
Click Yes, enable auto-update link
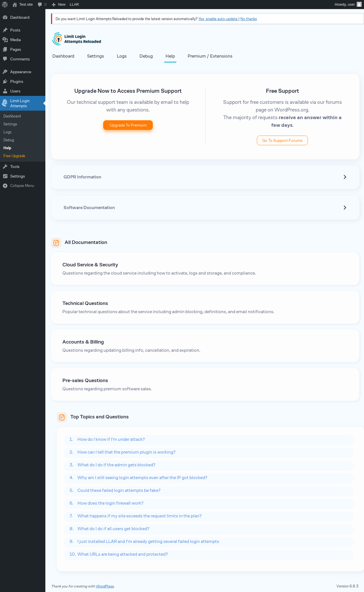[x=218, y=19]
